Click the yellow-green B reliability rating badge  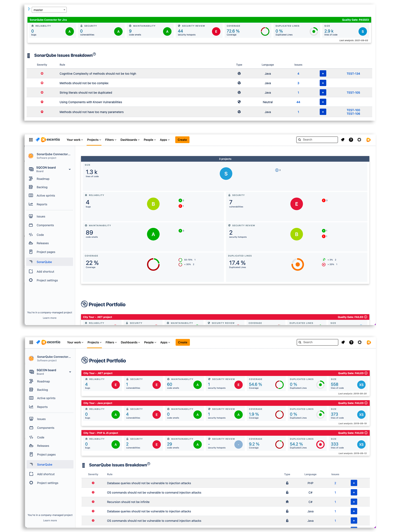(x=153, y=204)
